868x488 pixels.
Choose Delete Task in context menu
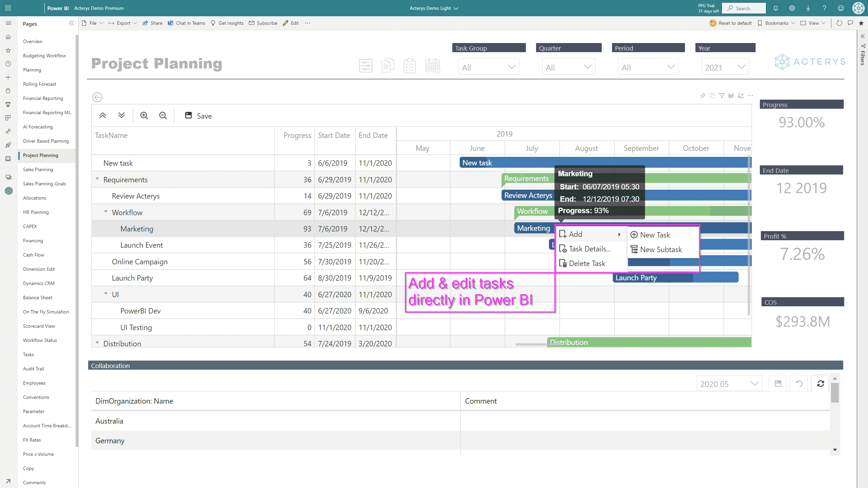point(587,264)
